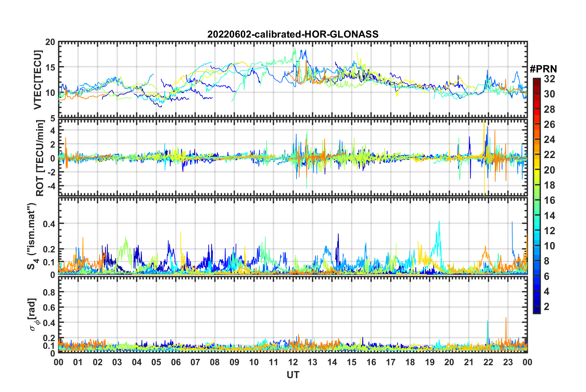Pick the green section of the colorbar near 16
The height and width of the screenshot is (392, 586).
click(536, 200)
